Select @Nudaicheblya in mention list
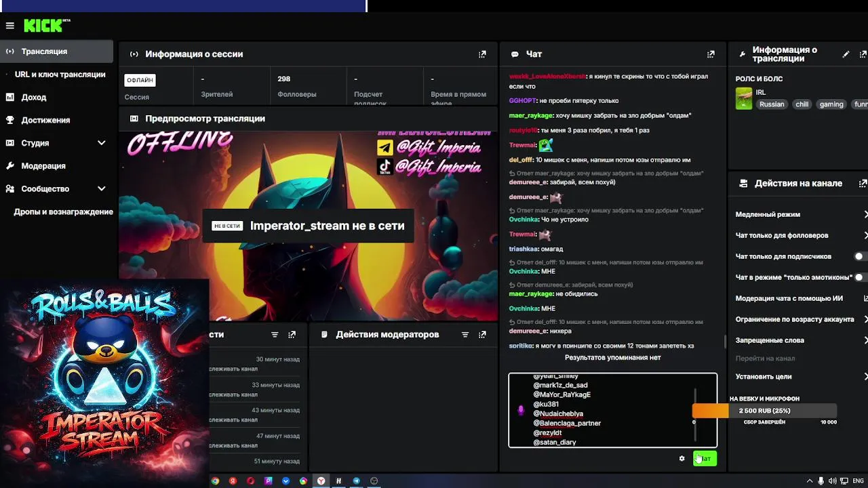 click(x=558, y=414)
